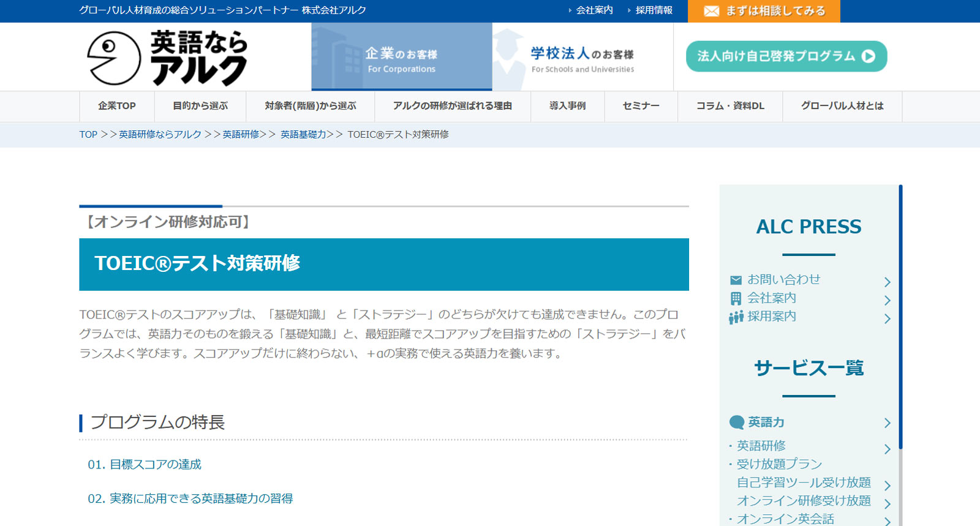Screen dimensions: 980x526
Task: Expand chevron next to 自己学習ツール受け放題
Action: click(x=887, y=485)
